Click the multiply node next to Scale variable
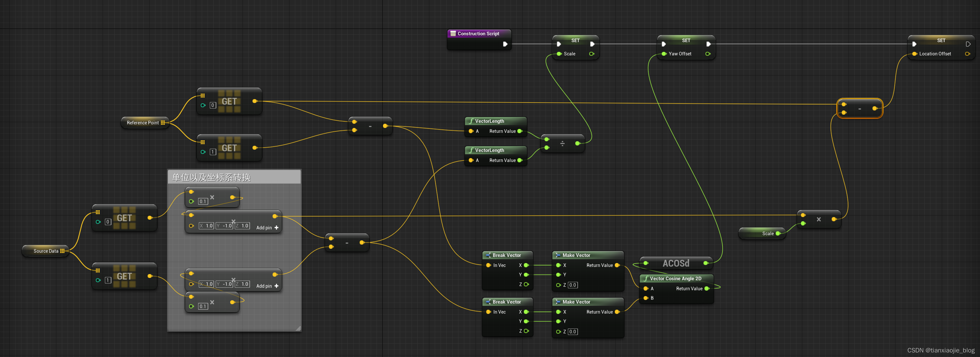980x357 pixels. (x=818, y=220)
